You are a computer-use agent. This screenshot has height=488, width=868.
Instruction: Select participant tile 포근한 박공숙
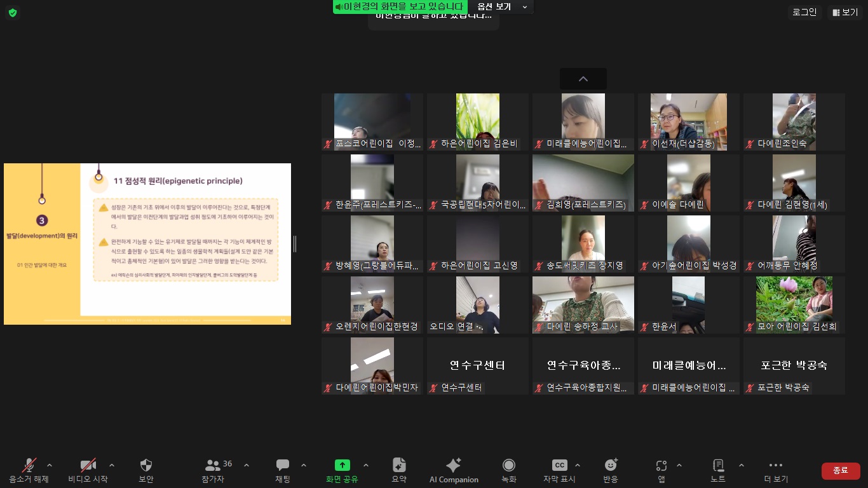click(x=794, y=366)
